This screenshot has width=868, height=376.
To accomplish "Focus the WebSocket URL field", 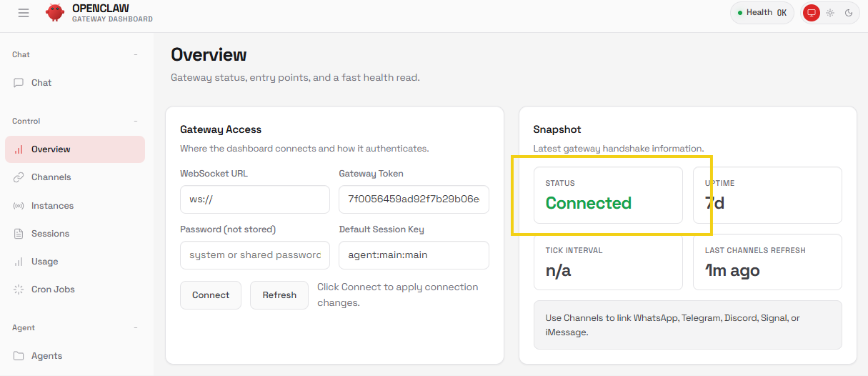I will pos(255,199).
